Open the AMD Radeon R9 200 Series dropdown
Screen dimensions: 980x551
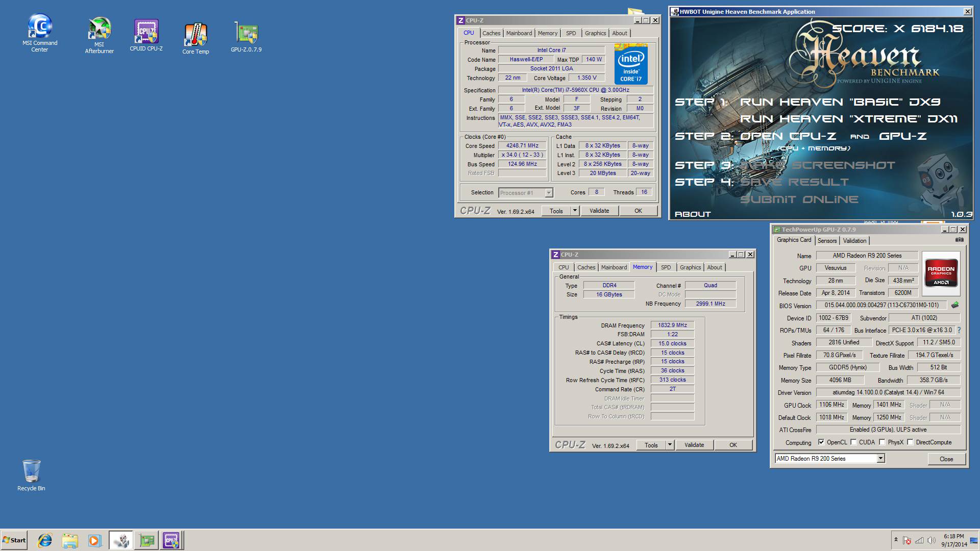880,459
